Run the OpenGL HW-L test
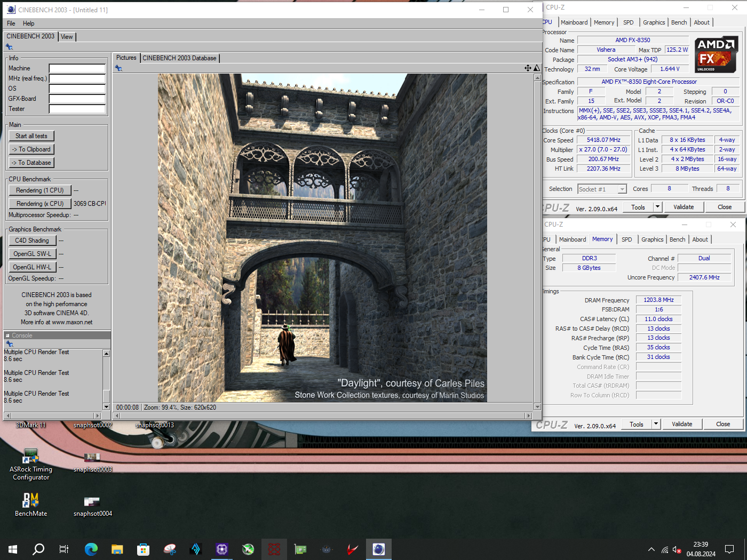The image size is (747, 560). tap(32, 267)
